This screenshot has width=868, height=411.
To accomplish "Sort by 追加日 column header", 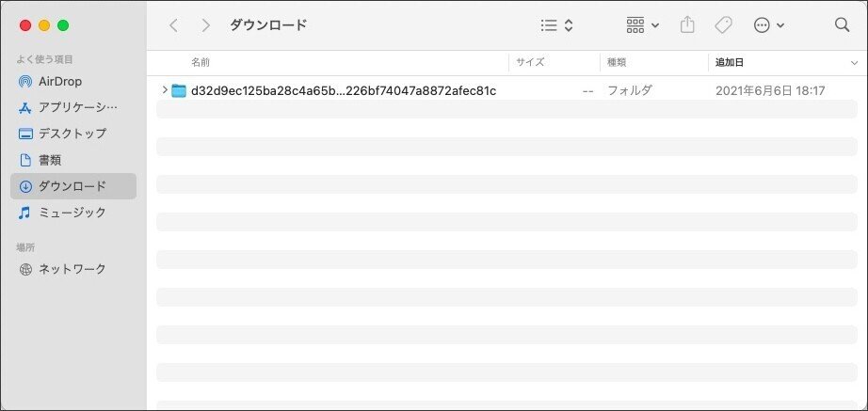I will 729,62.
